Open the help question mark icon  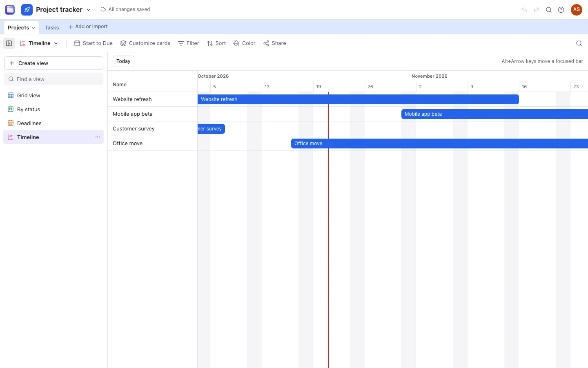[561, 10]
